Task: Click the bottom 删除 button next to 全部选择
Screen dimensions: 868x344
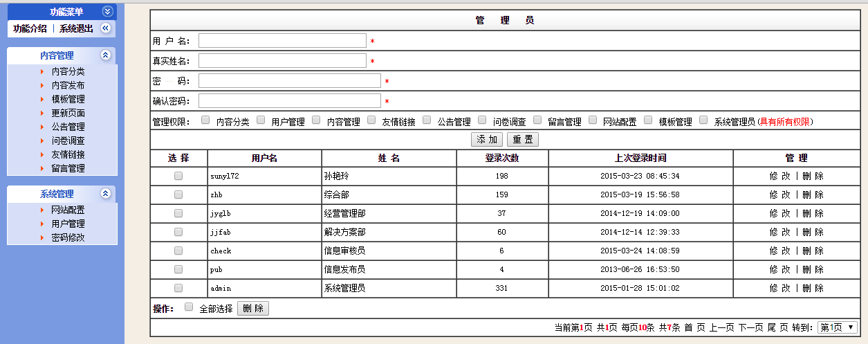Action: [253, 309]
